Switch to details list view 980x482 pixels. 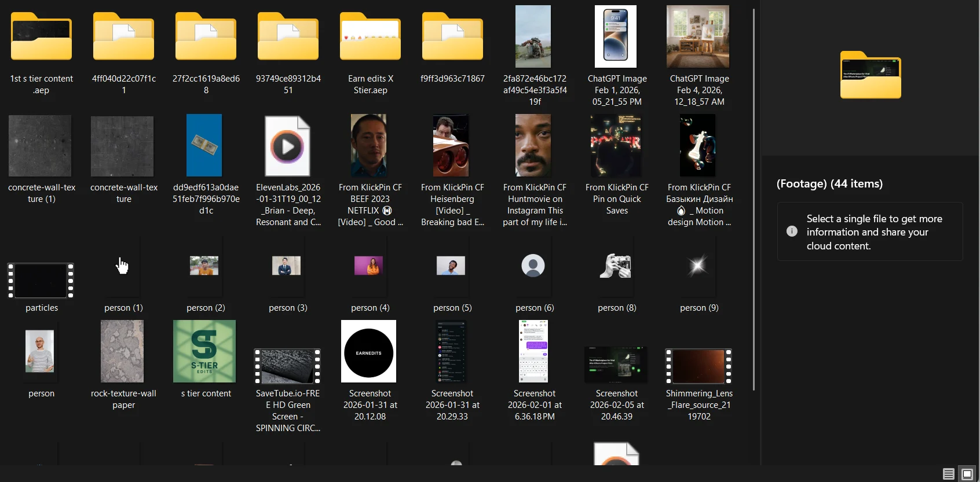tap(948, 474)
